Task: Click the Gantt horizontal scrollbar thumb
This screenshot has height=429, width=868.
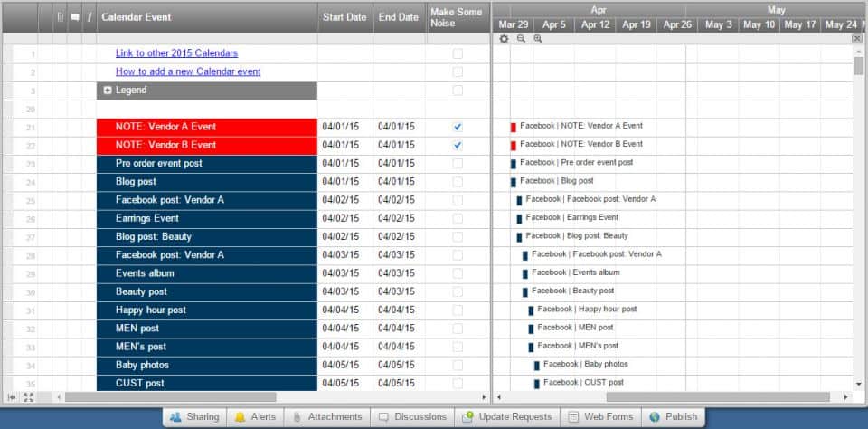Action: 718,396
